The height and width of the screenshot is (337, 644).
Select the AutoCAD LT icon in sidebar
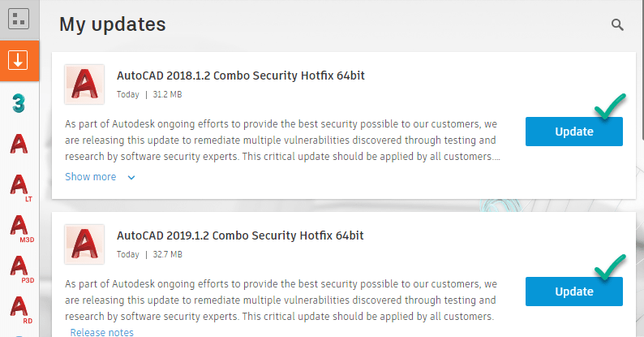pyautogui.click(x=19, y=187)
